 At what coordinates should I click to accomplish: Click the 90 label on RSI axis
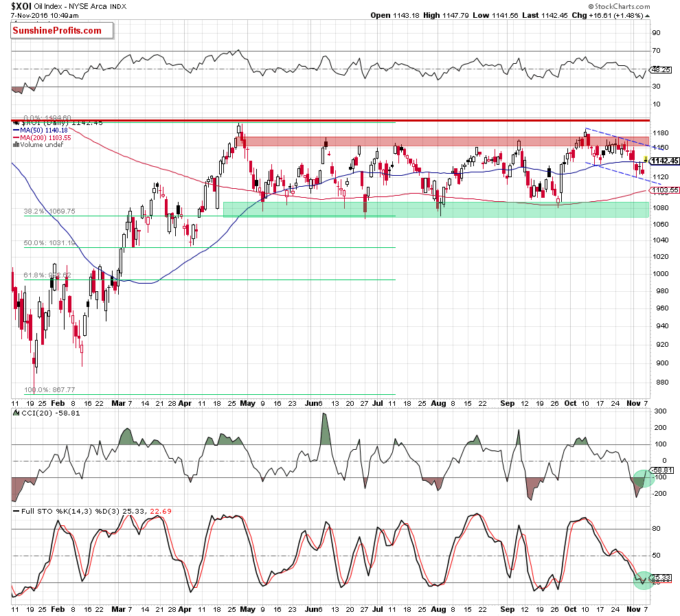coord(657,32)
